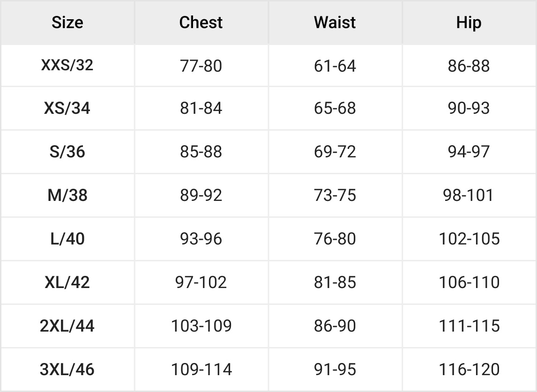
Task: Click the Size column header
Action: [67, 22]
